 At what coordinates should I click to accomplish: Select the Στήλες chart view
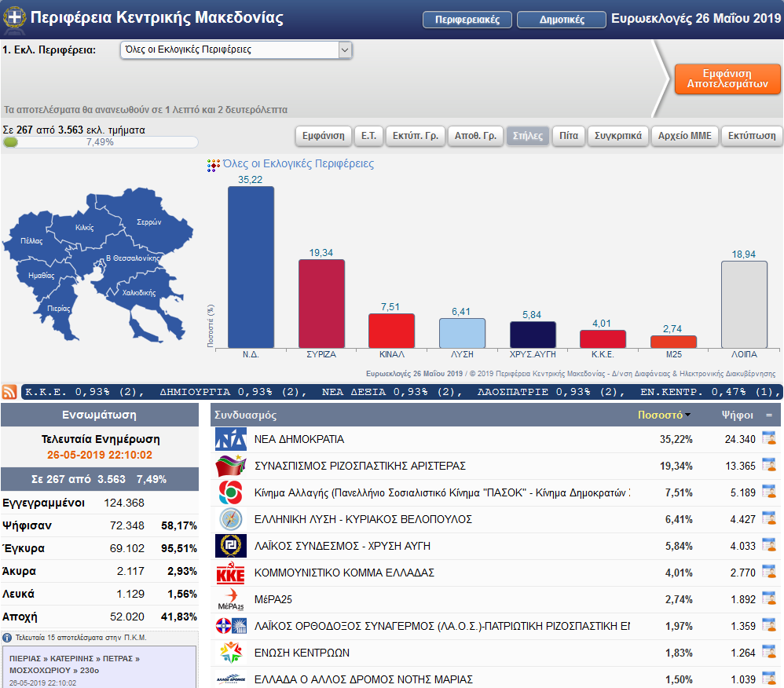[x=527, y=136]
